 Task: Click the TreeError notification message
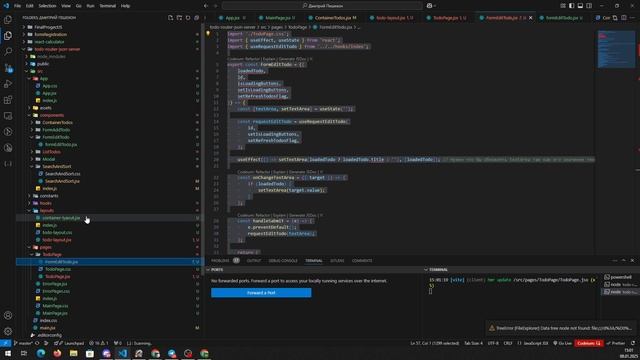tap(561, 328)
